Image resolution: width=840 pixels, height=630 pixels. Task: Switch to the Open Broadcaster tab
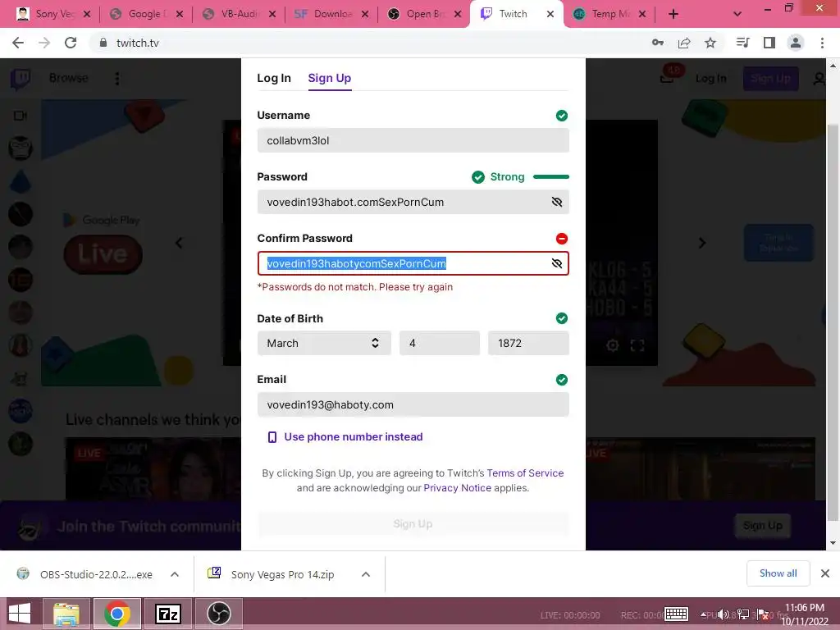tap(424, 14)
